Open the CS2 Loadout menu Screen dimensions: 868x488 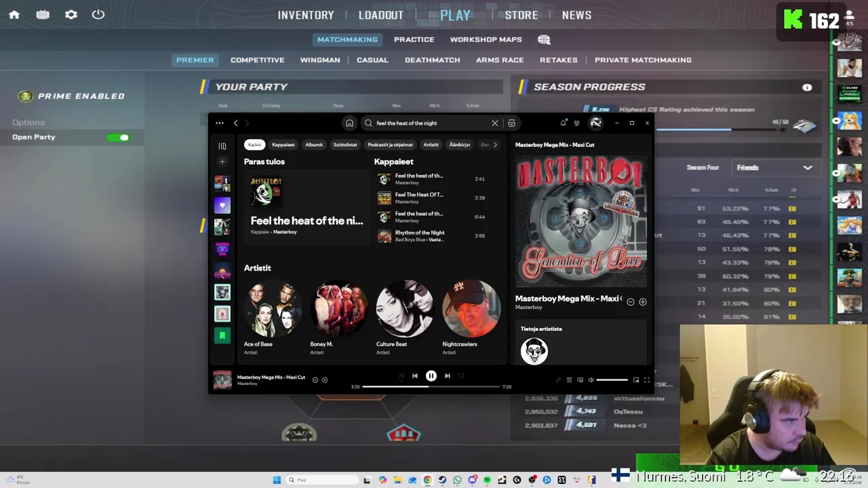[x=380, y=15]
